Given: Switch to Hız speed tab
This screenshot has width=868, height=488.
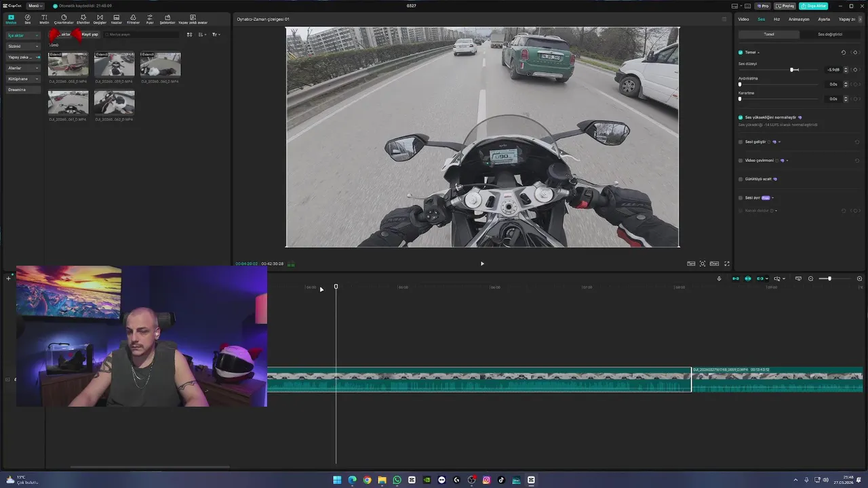Looking at the screenshot, I should pos(777,19).
